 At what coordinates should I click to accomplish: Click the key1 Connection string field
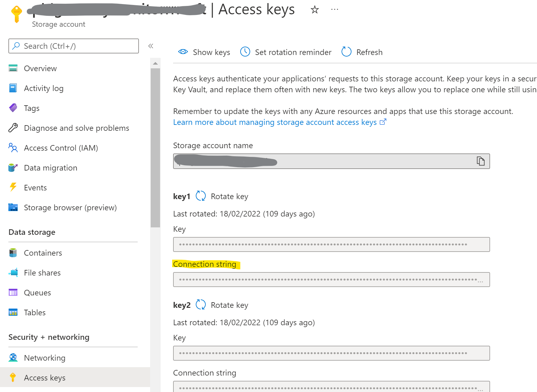(331, 280)
